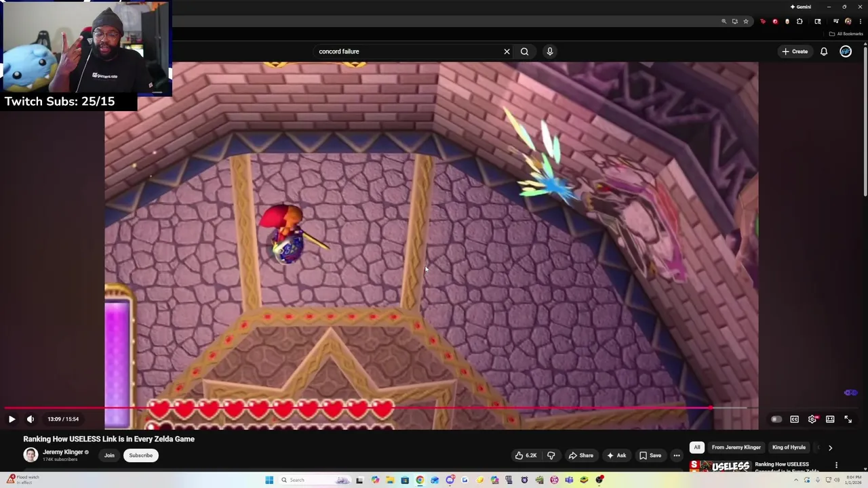Clear the search box with the X

pyautogui.click(x=507, y=52)
